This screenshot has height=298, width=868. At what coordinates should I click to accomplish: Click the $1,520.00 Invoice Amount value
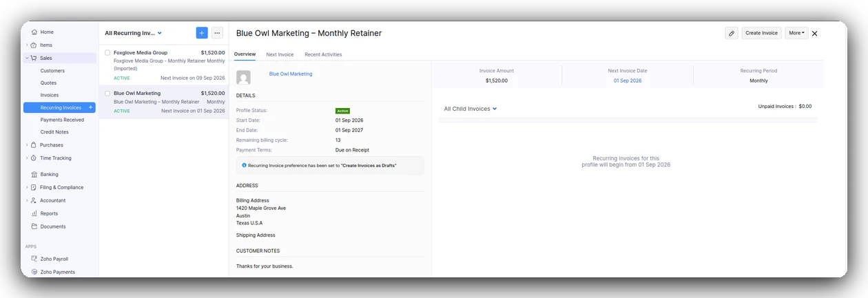[x=497, y=81]
